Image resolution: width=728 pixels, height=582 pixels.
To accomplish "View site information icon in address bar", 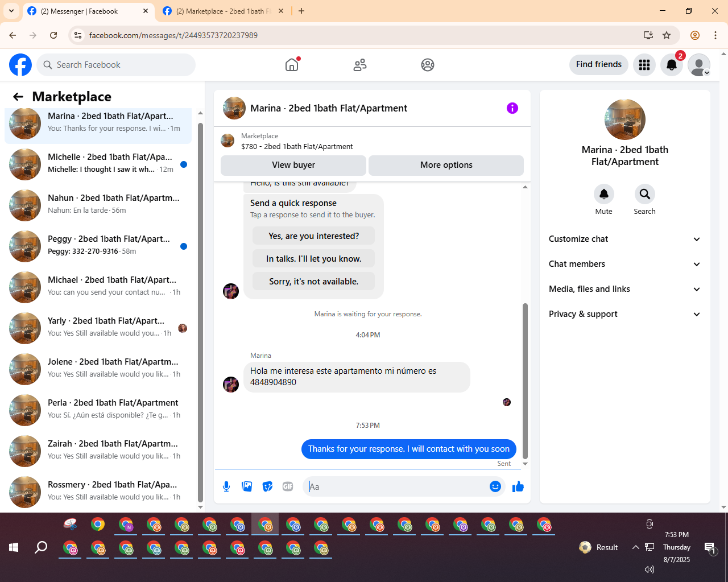I will point(78,35).
